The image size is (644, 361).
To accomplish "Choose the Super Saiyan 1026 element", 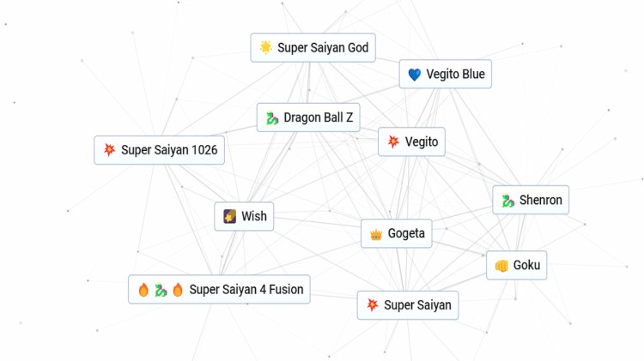I will [159, 150].
